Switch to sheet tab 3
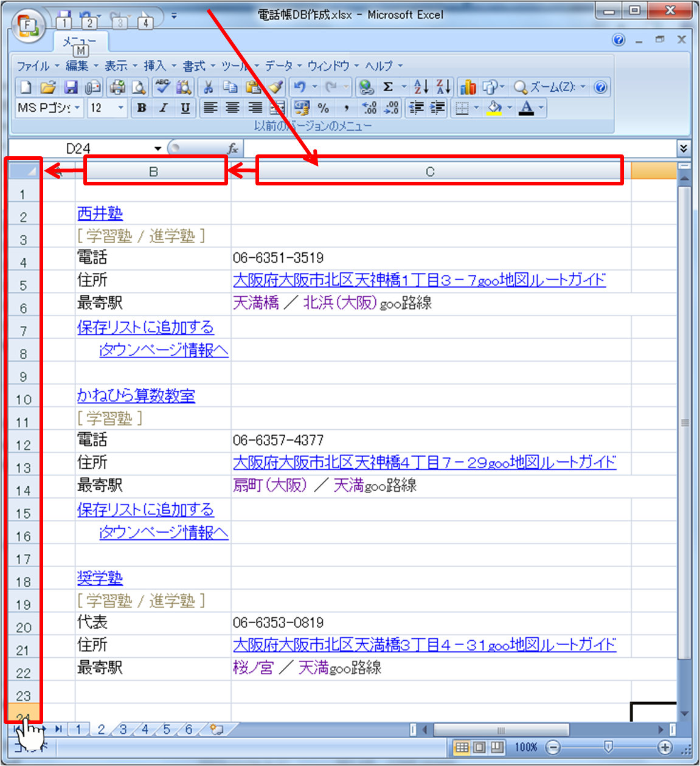The image size is (700, 766). [123, 729]
